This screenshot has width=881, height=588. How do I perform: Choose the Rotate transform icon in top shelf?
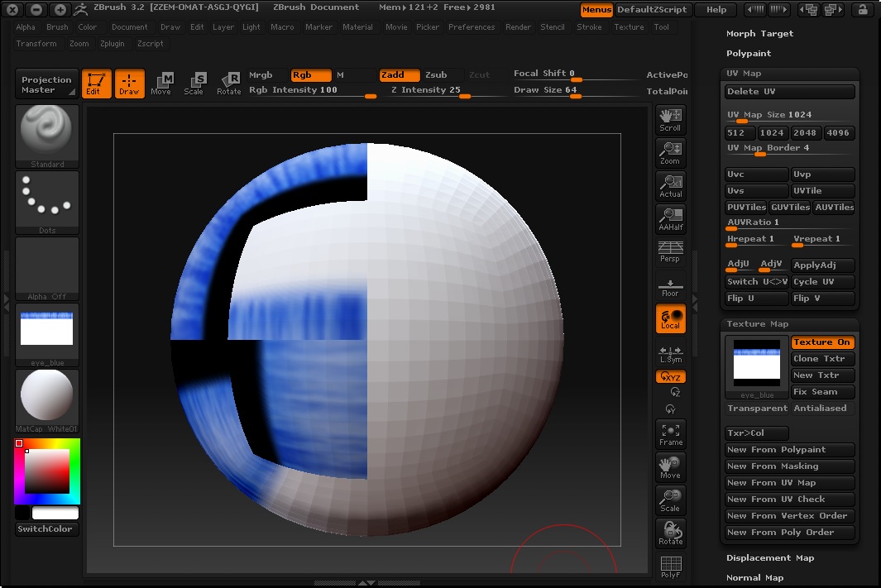click(229, 84)
